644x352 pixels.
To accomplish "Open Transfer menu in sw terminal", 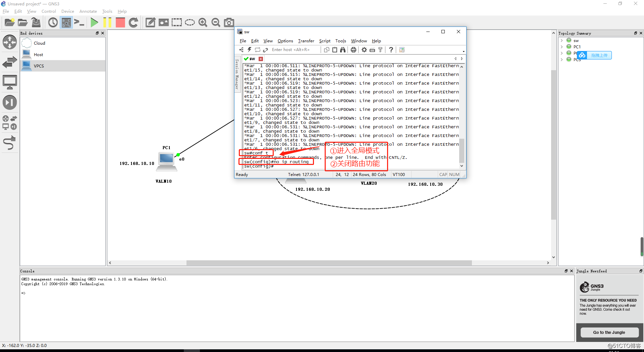I will pyautogui.click(x=306, y=41).
